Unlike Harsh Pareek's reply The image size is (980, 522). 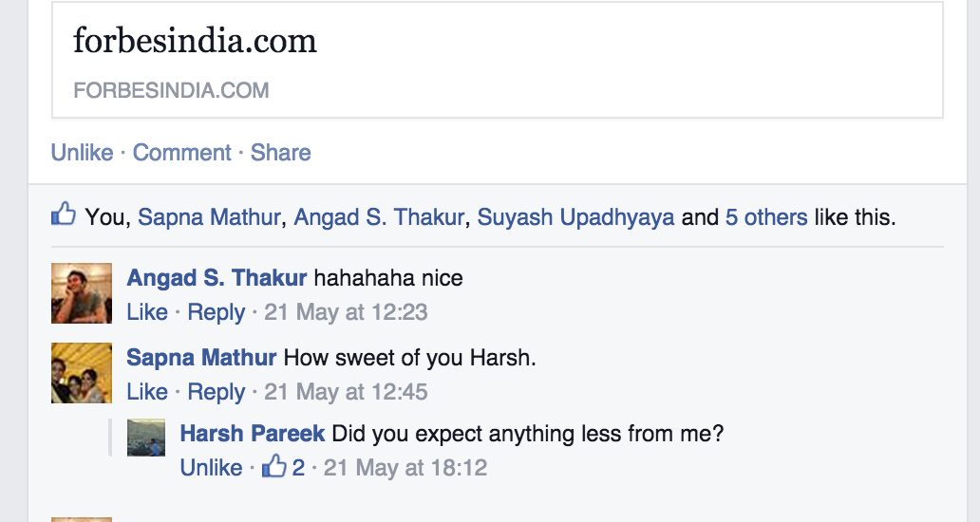[x=211, y=468]
